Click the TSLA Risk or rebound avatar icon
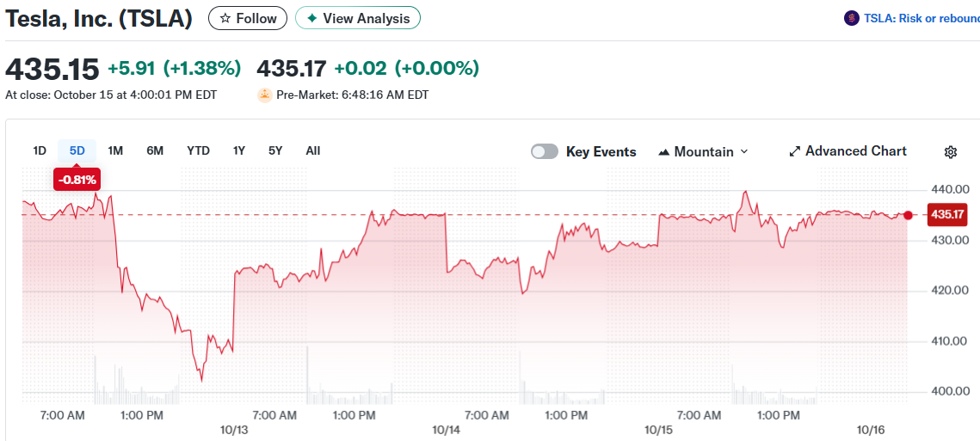The height and width of the screenshot is (441, 980). [852, 18]
